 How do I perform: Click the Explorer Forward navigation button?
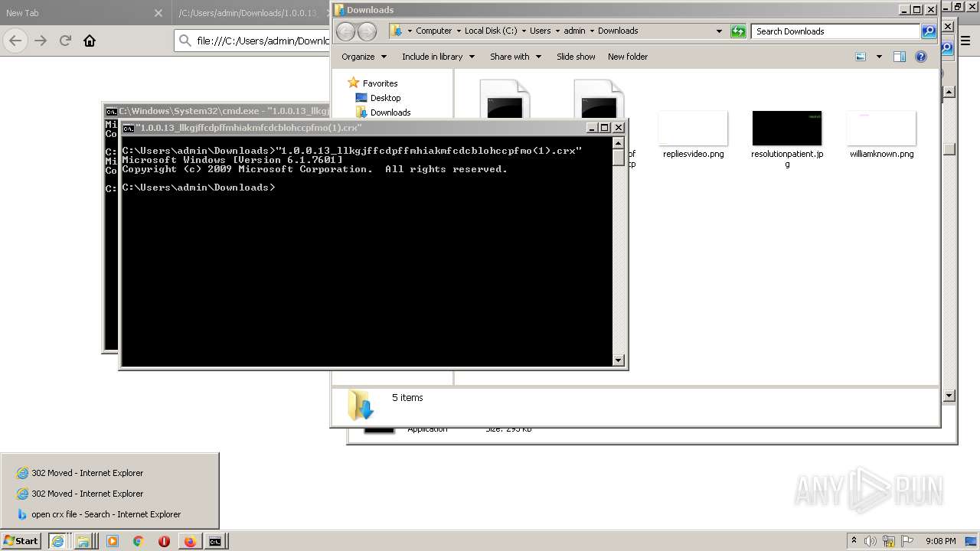[367, 31]
